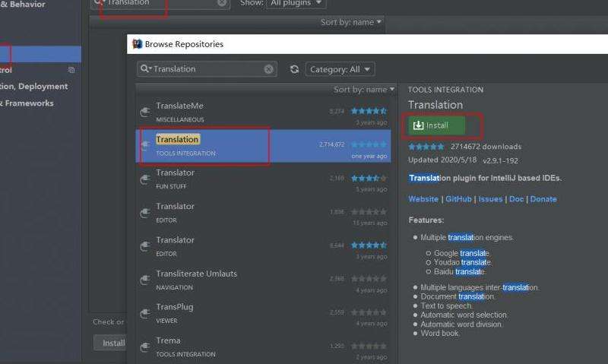Select the TranslateMe plugin row
The height and width of the screenshot is (364, 608).
point(263,112)
